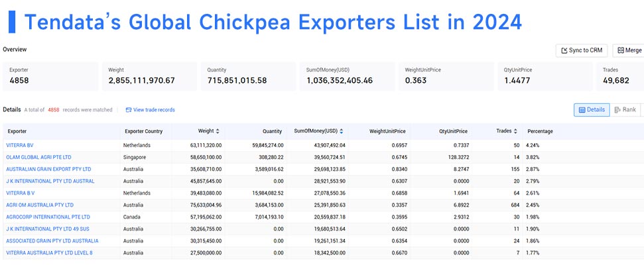644x265 pixels.
Task: Open J K INTERNATIONAL PTY LTD AUSTRAL link
Action: pyautogui.click(x=50, y=181)
